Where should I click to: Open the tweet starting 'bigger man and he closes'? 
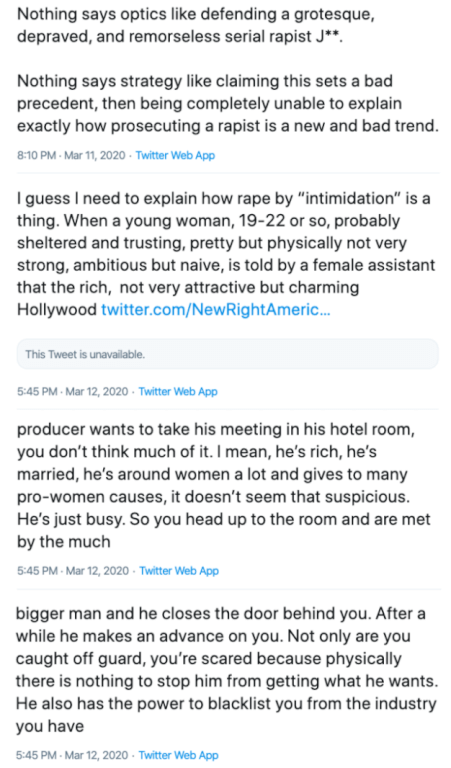(226, 670)
